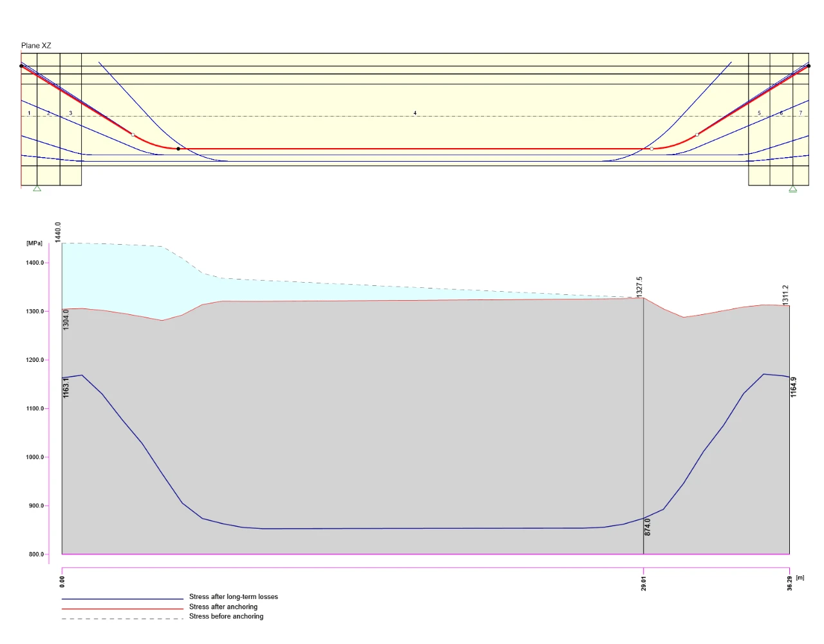Select the right tendon anchor point
Screen dimensions: 824x644
(x=809, y=66)
